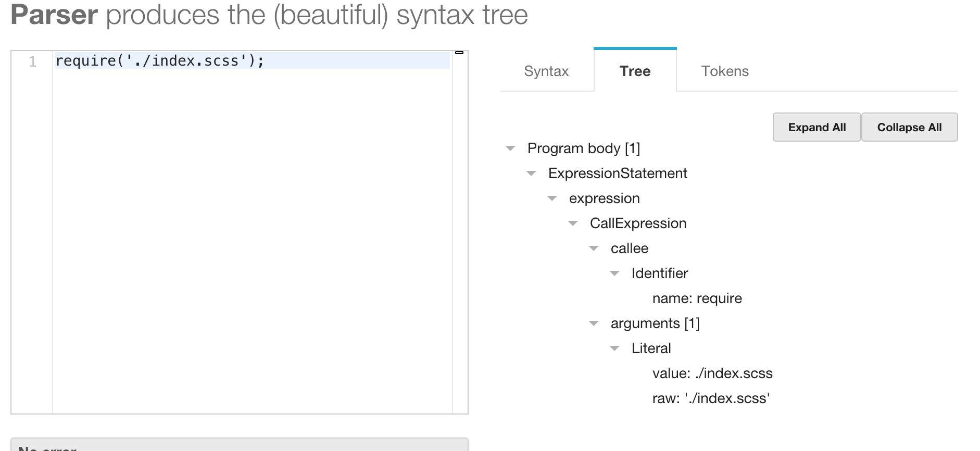Click line number 1 in the gutter

click(32, 61)
